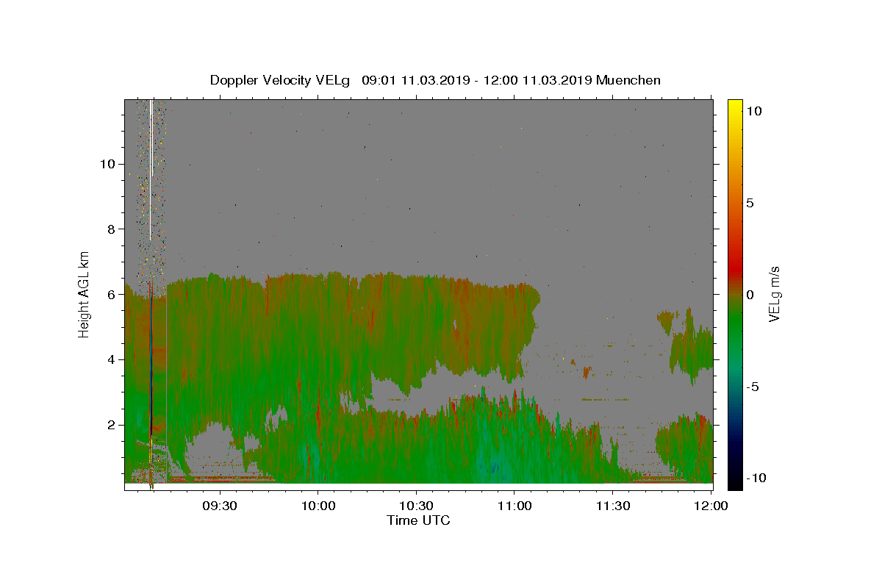Click the colorbar label '0'
The image size is (882, 588).
point(750,295)
